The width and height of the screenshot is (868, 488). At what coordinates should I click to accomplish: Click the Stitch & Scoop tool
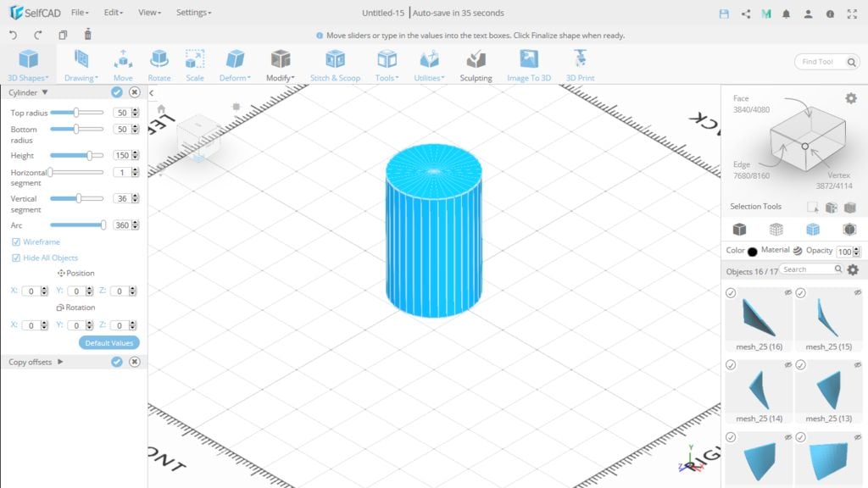335,64
